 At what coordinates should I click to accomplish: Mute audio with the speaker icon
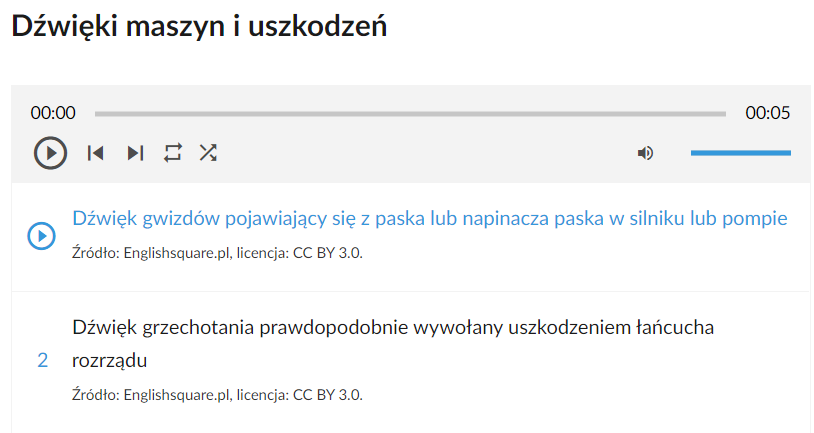(x=645, y=153)
